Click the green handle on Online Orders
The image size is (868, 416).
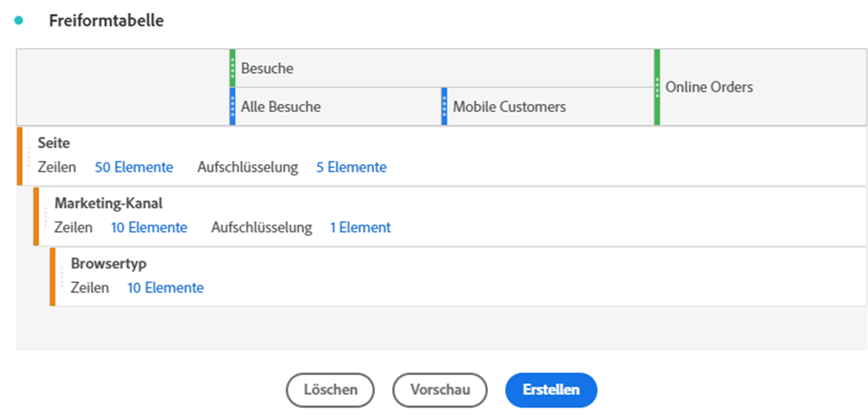[x=657, y=87]
